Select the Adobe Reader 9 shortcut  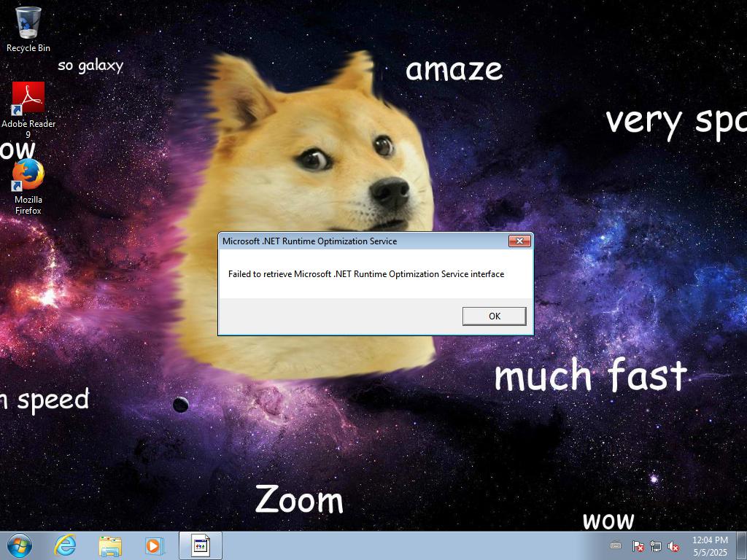28,98
